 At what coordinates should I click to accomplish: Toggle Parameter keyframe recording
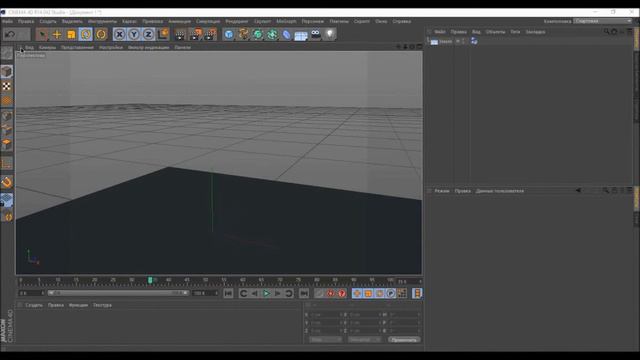coord(391,293)
